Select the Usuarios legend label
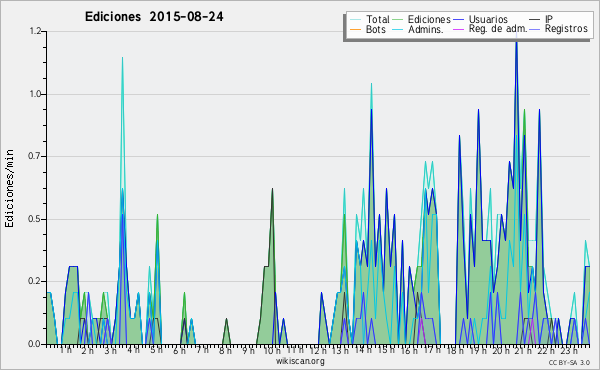Screen dimensions: 600x370 (488, 20)
